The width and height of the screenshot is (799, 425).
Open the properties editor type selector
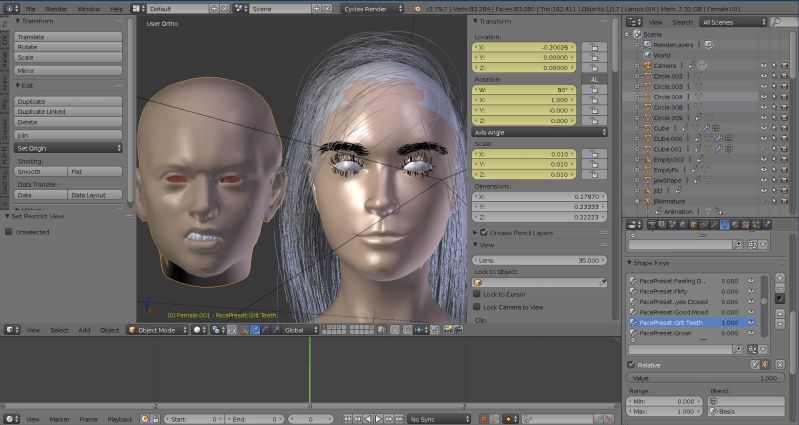tap(634, 224)
